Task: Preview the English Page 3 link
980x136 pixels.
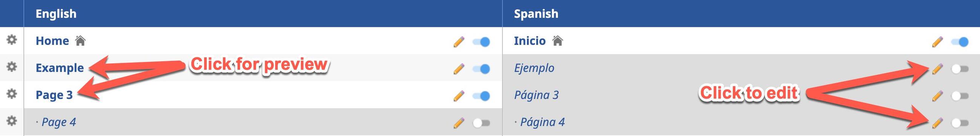Action: pyautogui.click(x=54, y=95)
